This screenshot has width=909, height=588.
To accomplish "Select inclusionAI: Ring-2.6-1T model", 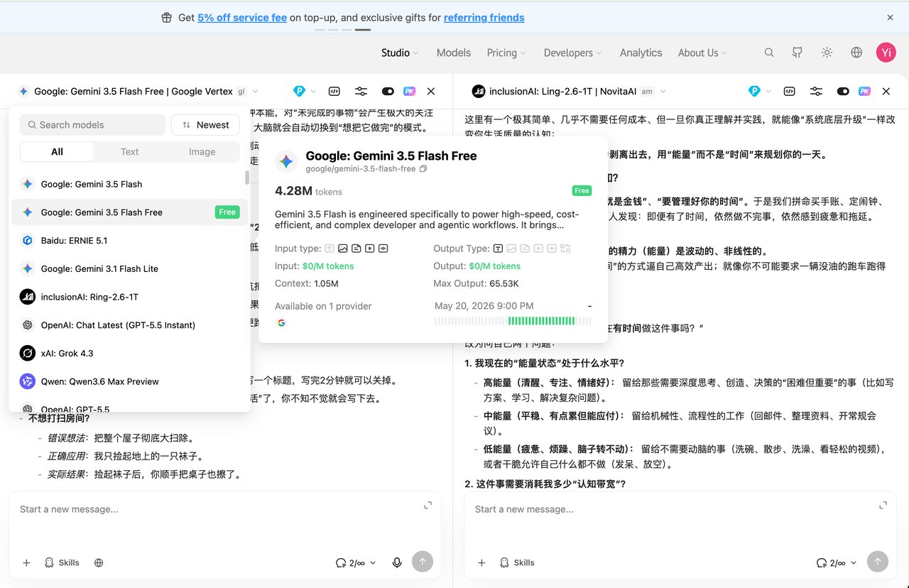I will click(129, 297).
